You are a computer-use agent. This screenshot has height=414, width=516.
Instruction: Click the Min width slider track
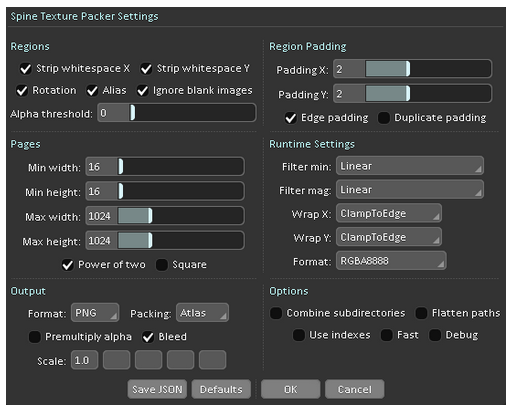[180, 166]
